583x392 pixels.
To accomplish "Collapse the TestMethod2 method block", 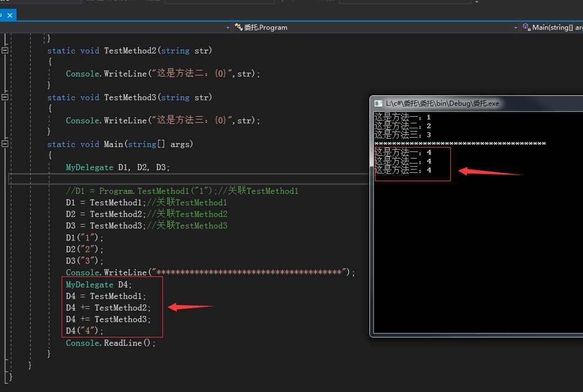I will (5, 50).
